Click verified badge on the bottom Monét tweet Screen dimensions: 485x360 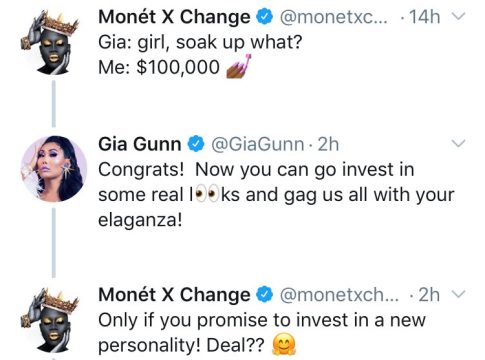265,295
